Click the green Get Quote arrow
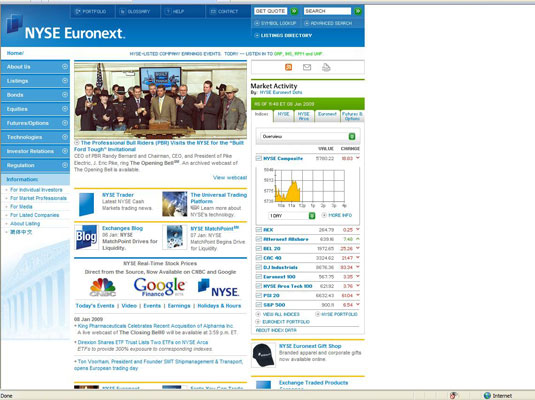 tap(294, 11)
